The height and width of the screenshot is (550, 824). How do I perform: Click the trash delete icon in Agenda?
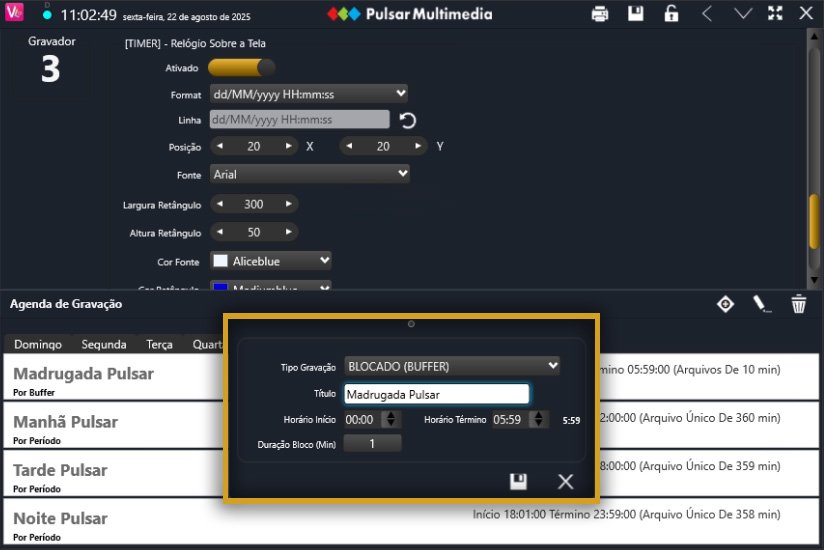pos(799,304)
